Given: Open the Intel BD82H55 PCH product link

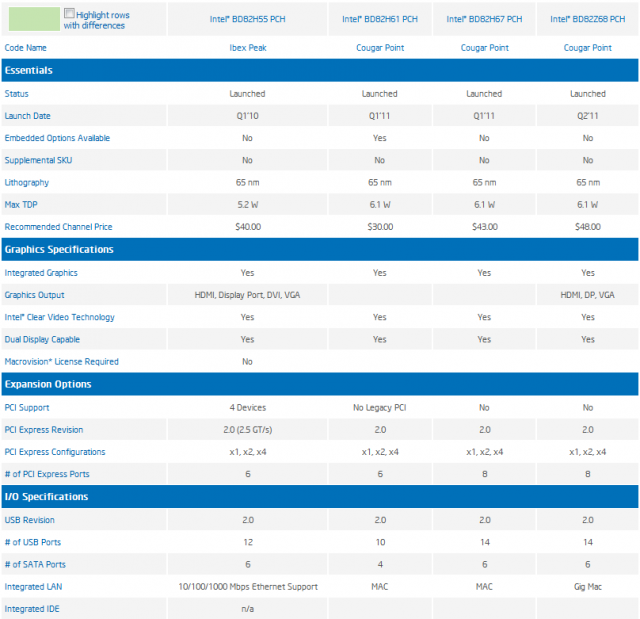Looking at the screenshot, I should [247, 19].
